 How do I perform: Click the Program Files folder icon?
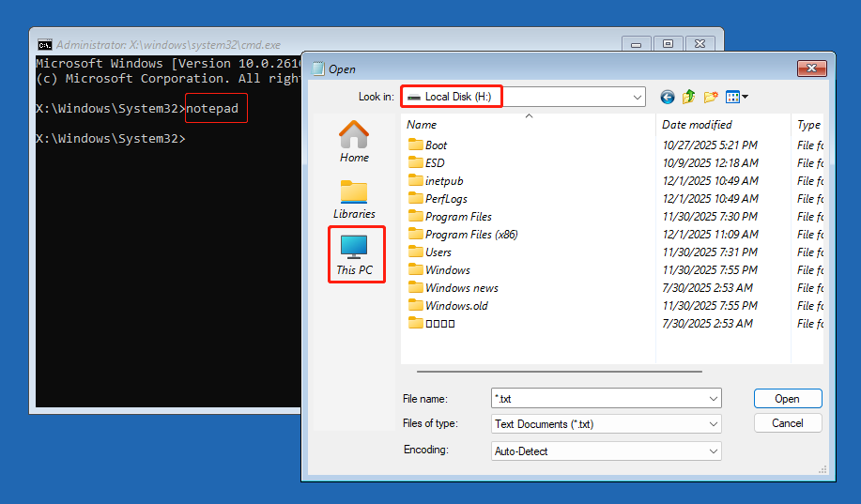416,216
